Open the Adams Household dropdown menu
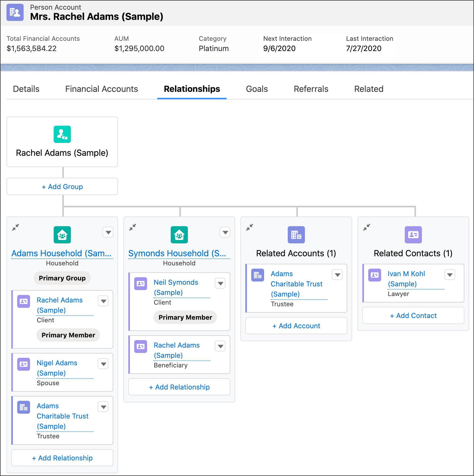This screenshot has width=474, height=476. (x=108, y=232)
